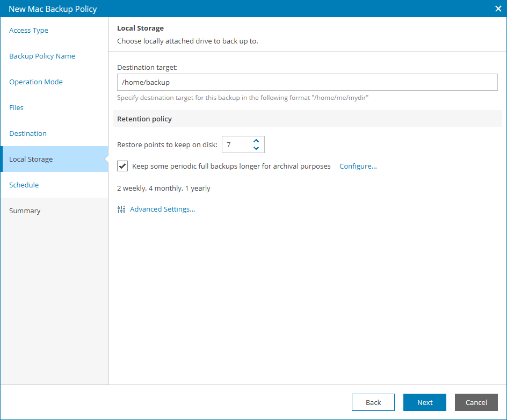Viewport: 507px width, 420px height.
Task: Jump to the Summary step
Action: [x=25, y=211]
